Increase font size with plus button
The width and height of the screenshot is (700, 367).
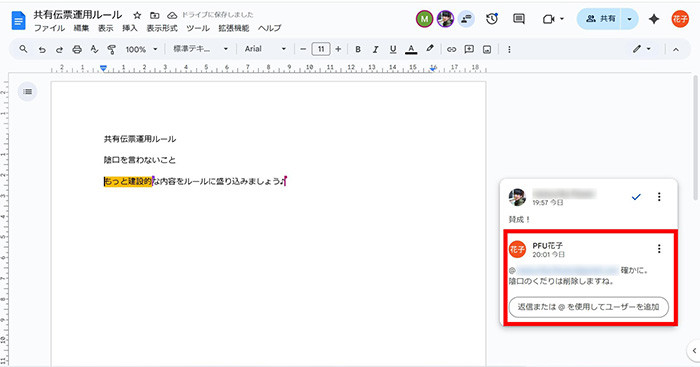tap(338, 49)
